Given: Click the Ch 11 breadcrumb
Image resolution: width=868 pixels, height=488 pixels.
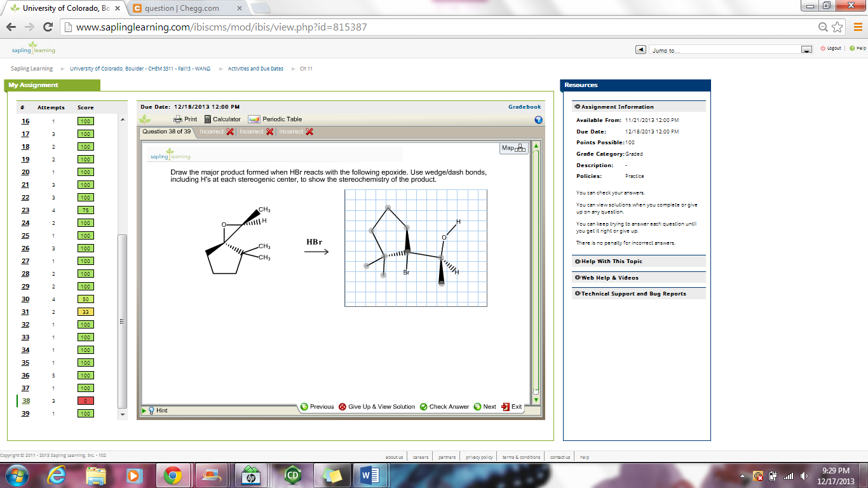Looking at the screenshot, I should coord(306,69).
